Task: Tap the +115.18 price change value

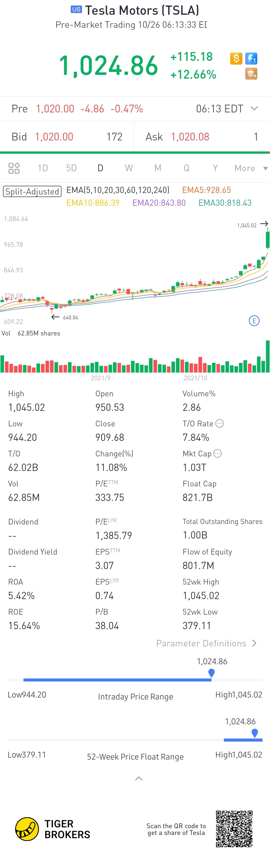Action: pyautogui.click(x=191, y=57)
